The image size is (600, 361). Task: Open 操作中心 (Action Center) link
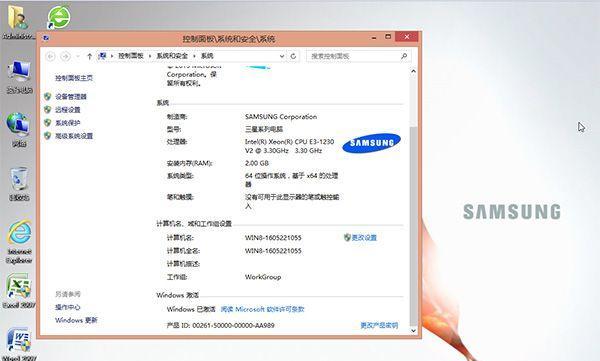coord(68,307)
